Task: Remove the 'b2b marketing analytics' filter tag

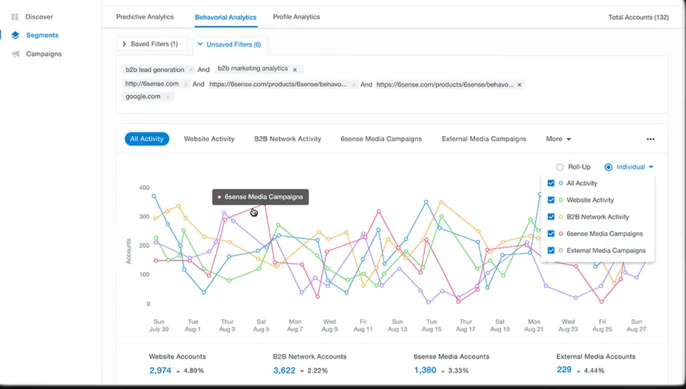Action: coord(295,70)
